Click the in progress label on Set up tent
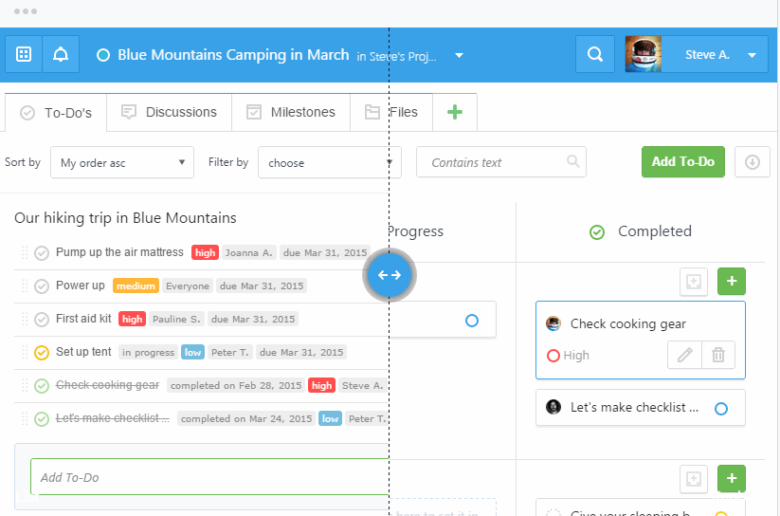This screenshot has width=780, height=516. [148, 352]
